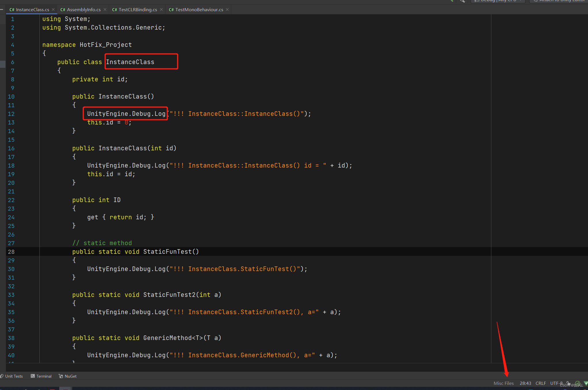This screenshot has height=390, width=588.
Task: Click the 28:43 caret position indicator
Action: (x=525, y=383)
